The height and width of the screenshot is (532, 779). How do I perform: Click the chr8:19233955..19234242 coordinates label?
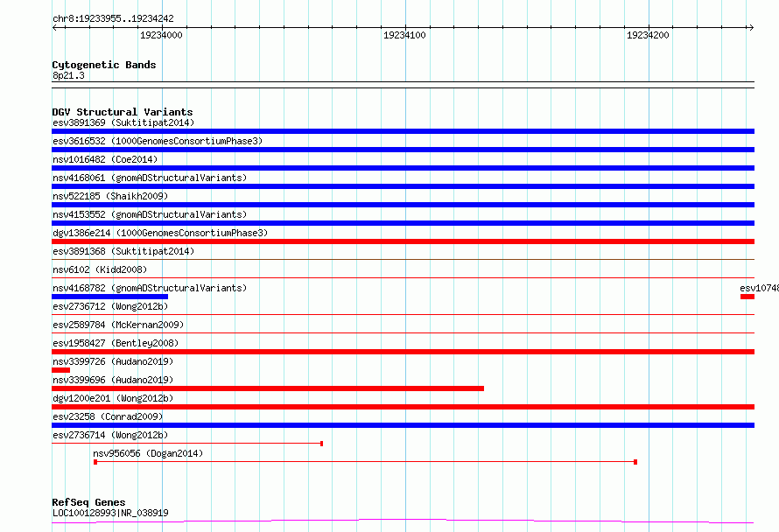tap(113, 18)
